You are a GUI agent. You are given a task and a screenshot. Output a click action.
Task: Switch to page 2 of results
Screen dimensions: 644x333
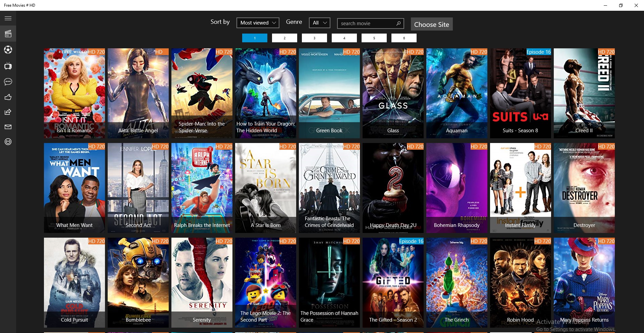tap(284, 38)
